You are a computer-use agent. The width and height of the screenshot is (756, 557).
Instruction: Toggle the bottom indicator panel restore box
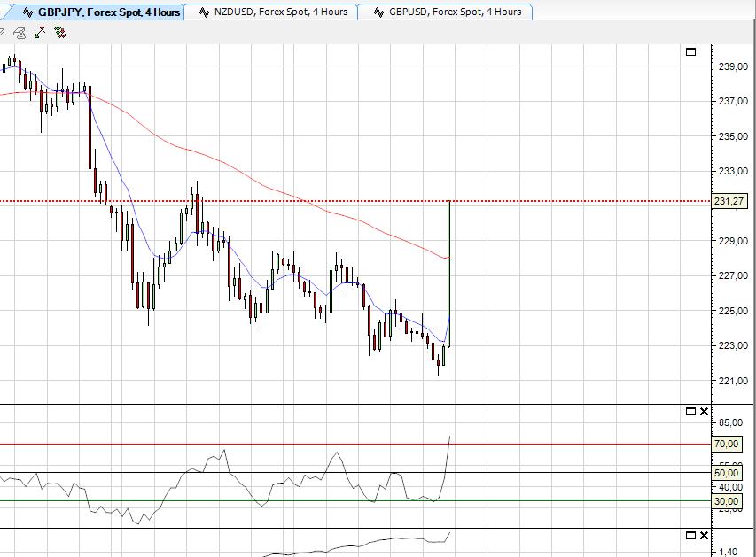[690, 535]
